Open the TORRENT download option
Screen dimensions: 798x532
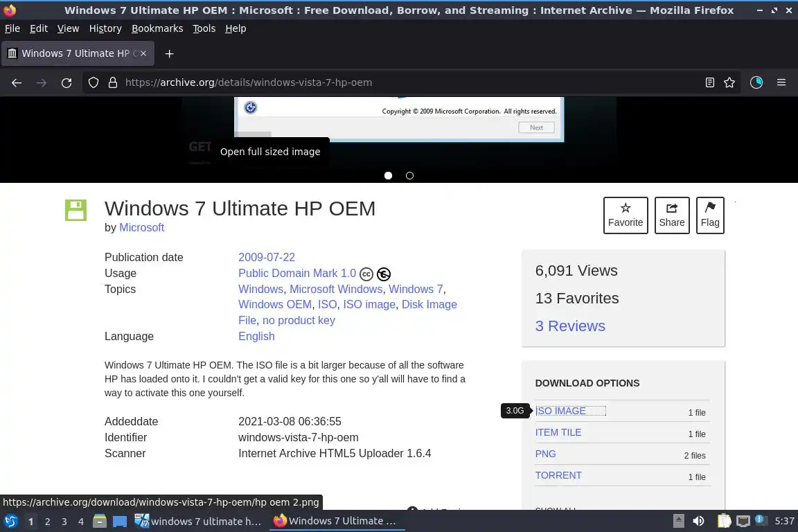tap(558, 475)
